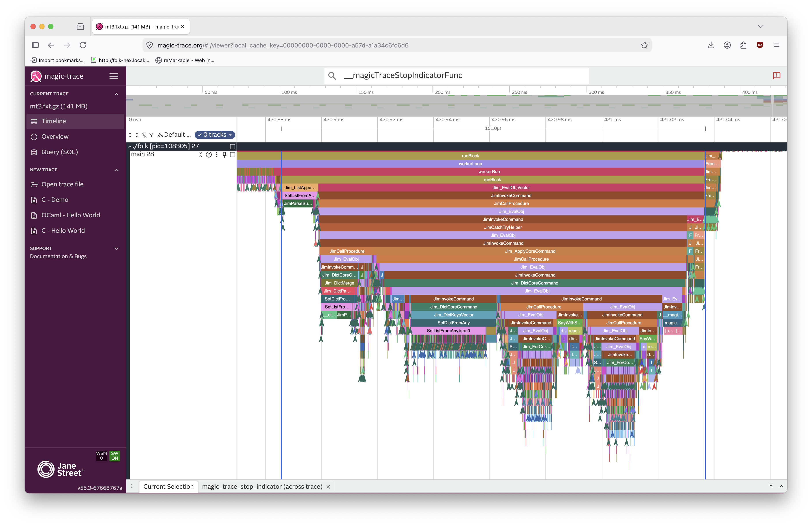Image resolution: width=812 pixels, height=526 pixels.
Task: Open the Default workspace selector
Action: coord(174,135)
